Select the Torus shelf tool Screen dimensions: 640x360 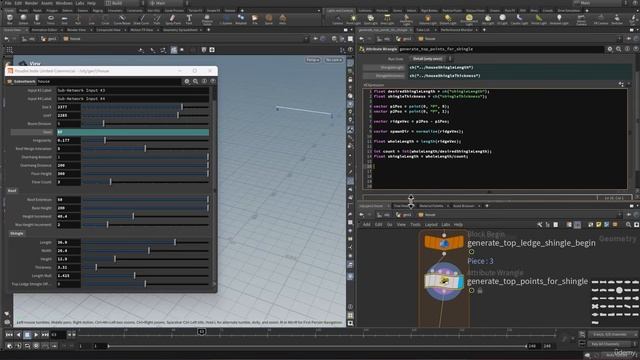tap(51, 18)
